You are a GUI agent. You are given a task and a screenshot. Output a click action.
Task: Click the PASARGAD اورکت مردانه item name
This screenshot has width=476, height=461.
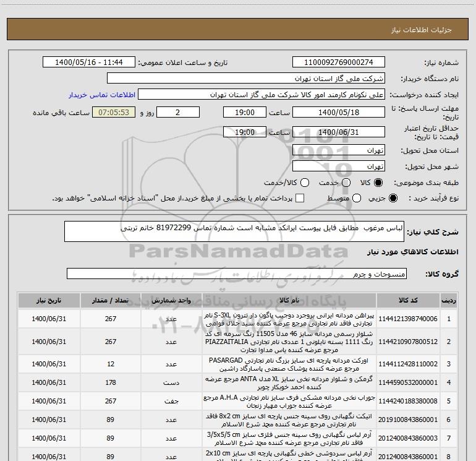[289, 364]
